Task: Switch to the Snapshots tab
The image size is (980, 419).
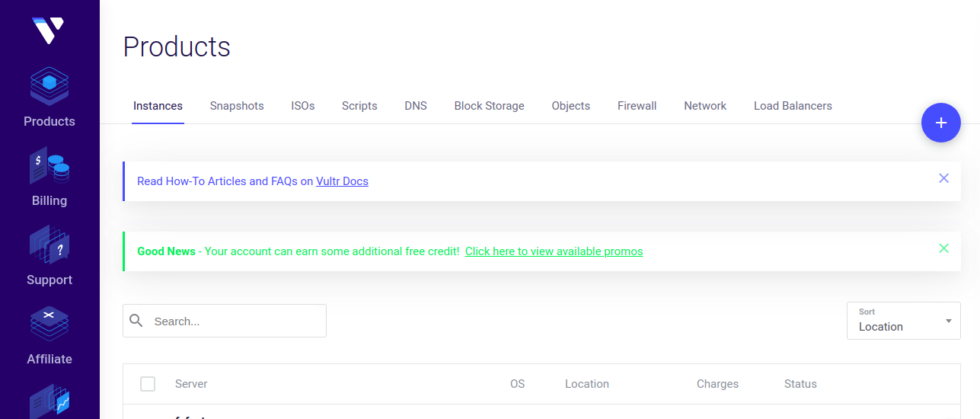Action: pyautogui.click(x=237, y=106)
